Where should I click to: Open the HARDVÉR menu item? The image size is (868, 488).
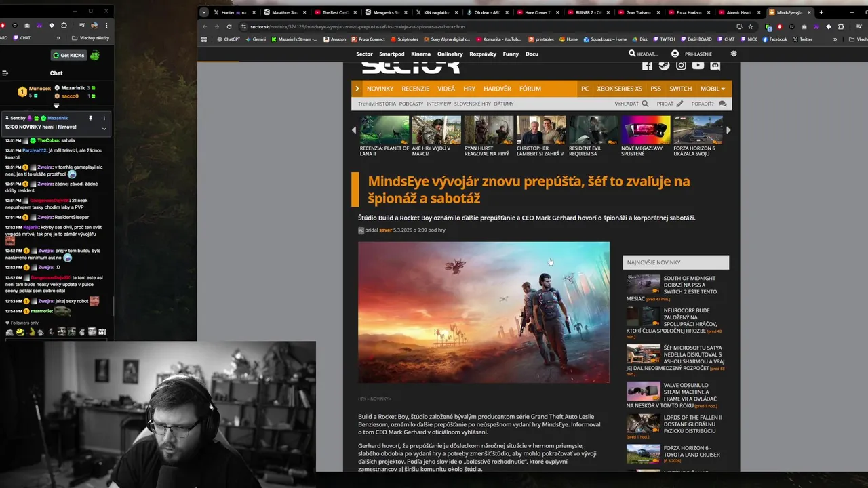pyautogui.click(x=497, y=89)
